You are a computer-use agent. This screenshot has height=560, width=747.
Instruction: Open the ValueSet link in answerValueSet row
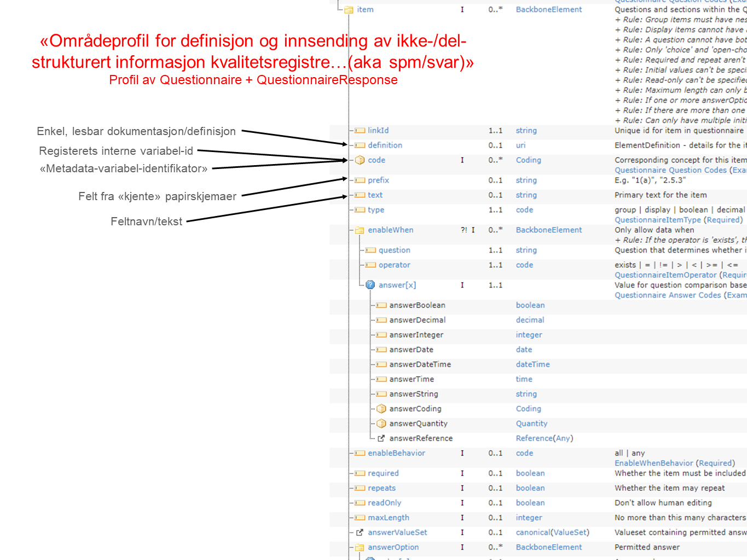point(570,533)
